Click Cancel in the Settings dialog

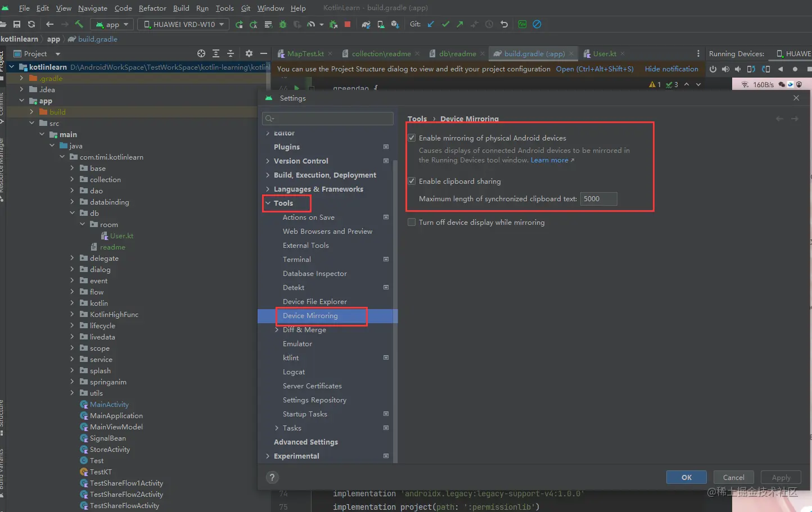733,477
